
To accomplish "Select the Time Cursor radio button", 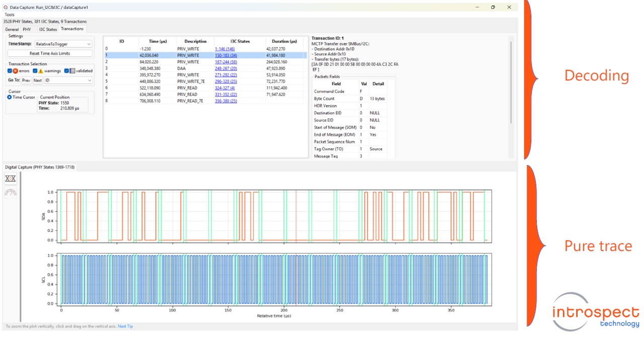I will point(10,97).
